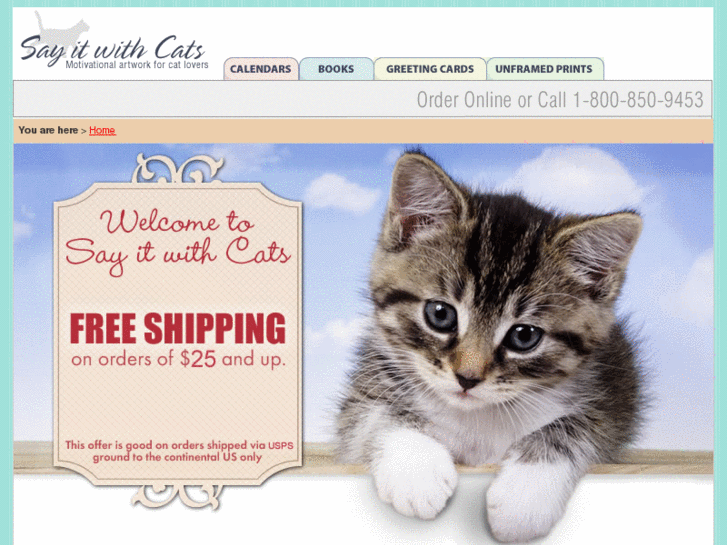Open the Say it with Cats logo

[x=114, y=41]
